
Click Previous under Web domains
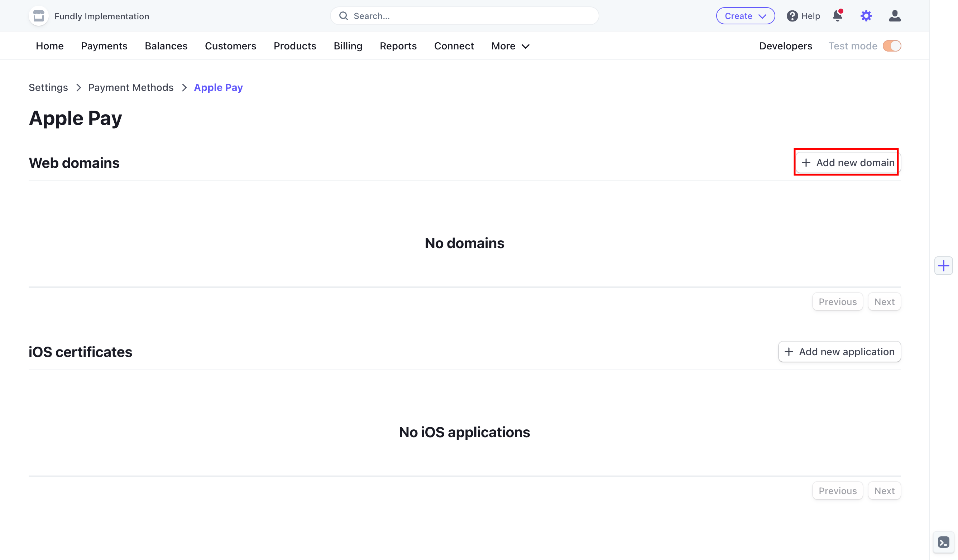(x=838, y=301)
